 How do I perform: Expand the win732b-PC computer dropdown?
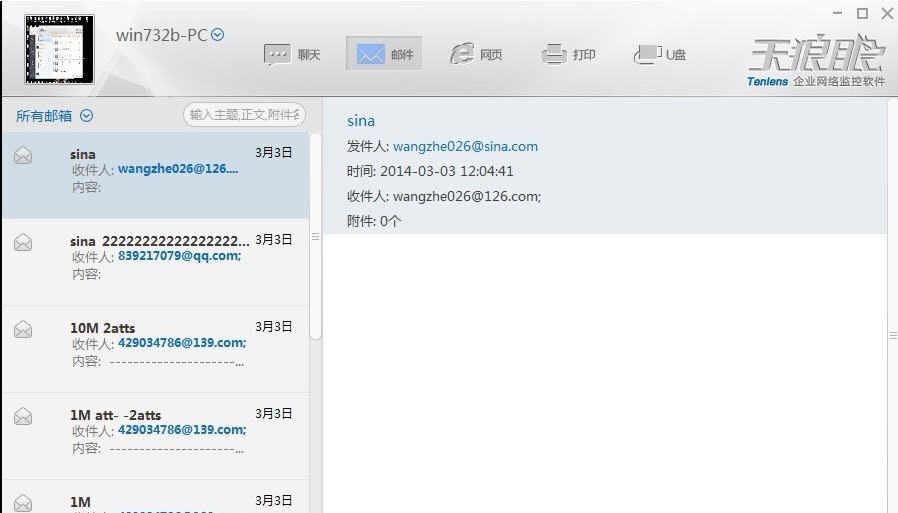[218, 35]
